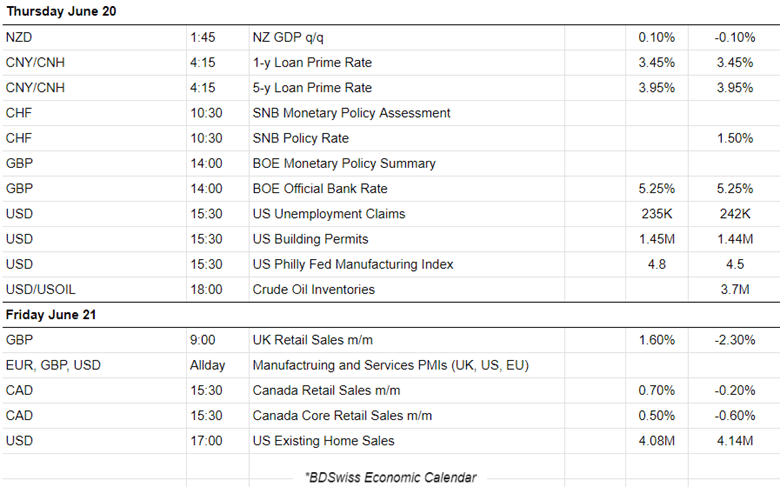The width and height of the screenshot is (780, 487).
Task: Click the SNB Policy Rate event
Action: coord(301,138)
